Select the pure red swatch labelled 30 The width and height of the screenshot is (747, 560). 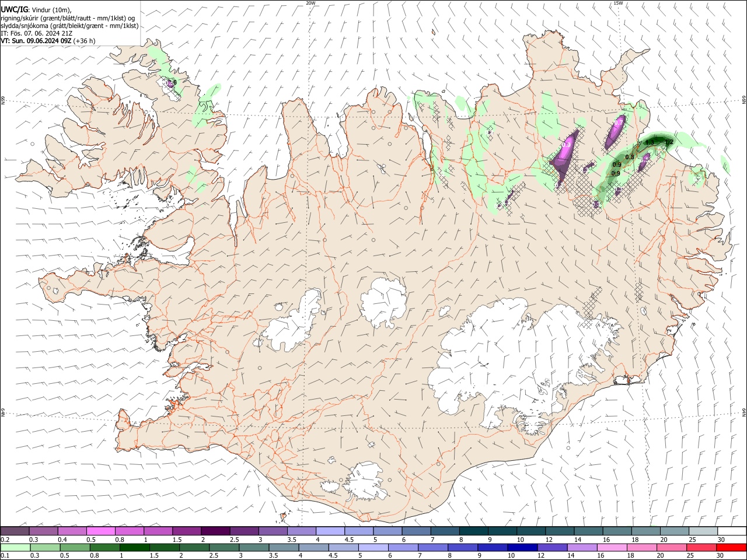click(731, 548)
